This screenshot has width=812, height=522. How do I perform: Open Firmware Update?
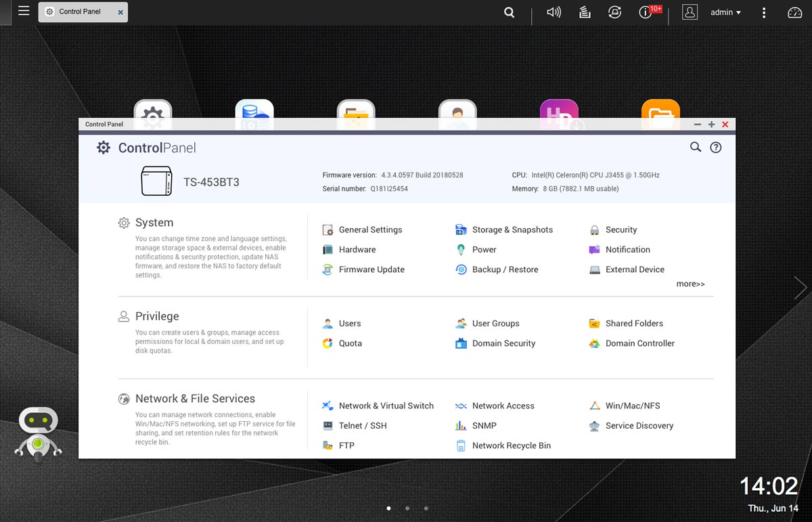pyautogui.click(x=363, y=269)
